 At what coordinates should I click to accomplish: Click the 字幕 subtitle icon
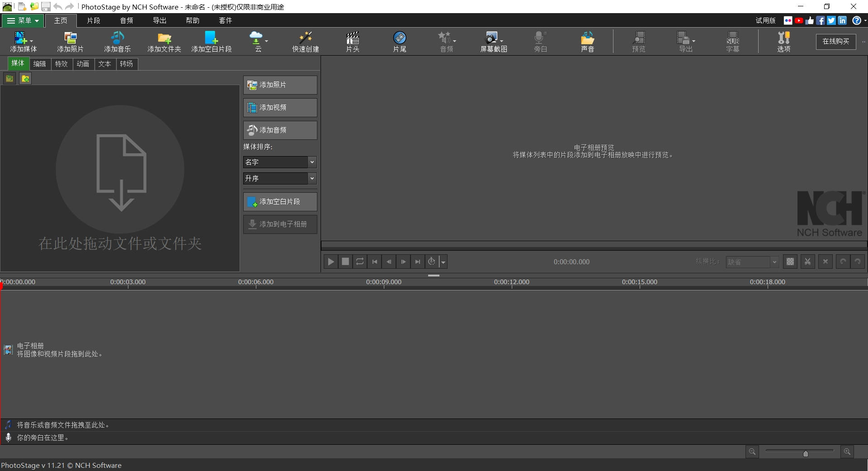coord(733,42)
